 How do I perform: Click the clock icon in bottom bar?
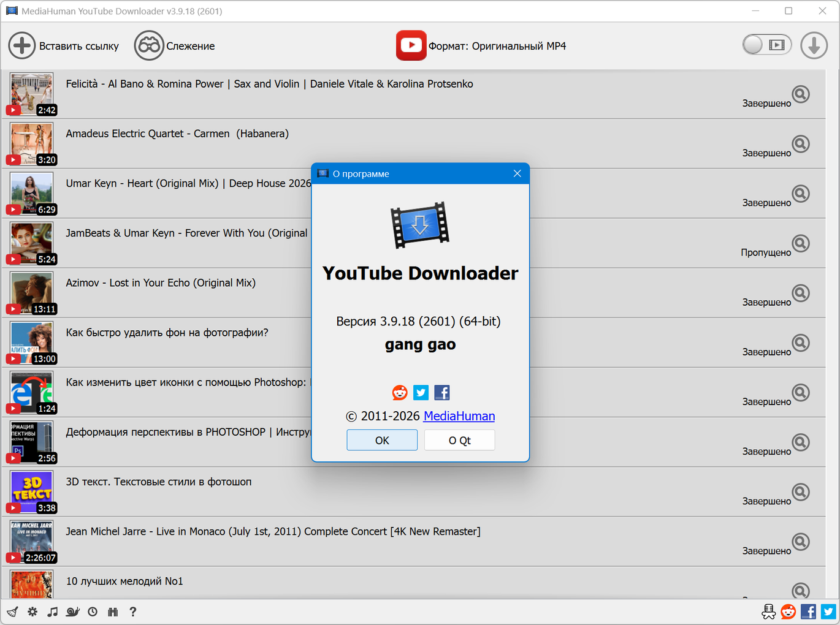point(93,612)
